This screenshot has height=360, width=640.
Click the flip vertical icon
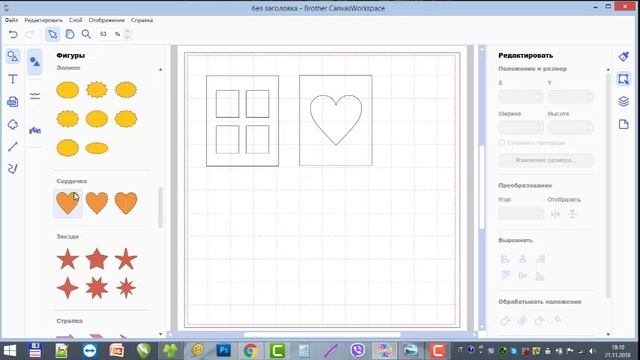pos(572,214)
